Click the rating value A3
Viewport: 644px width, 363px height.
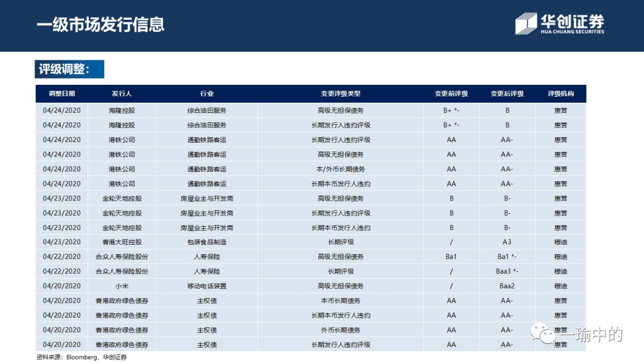[507, 242]
